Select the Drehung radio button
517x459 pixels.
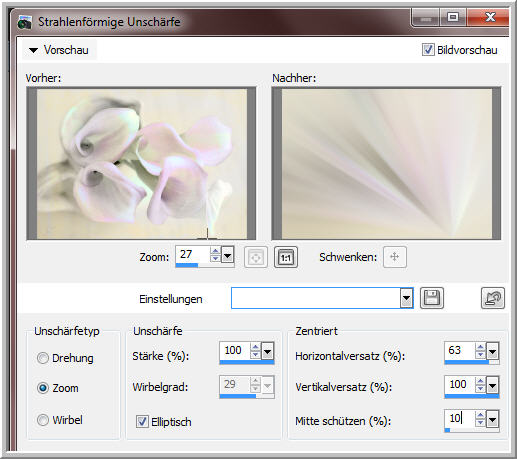(x=43, y=358)
